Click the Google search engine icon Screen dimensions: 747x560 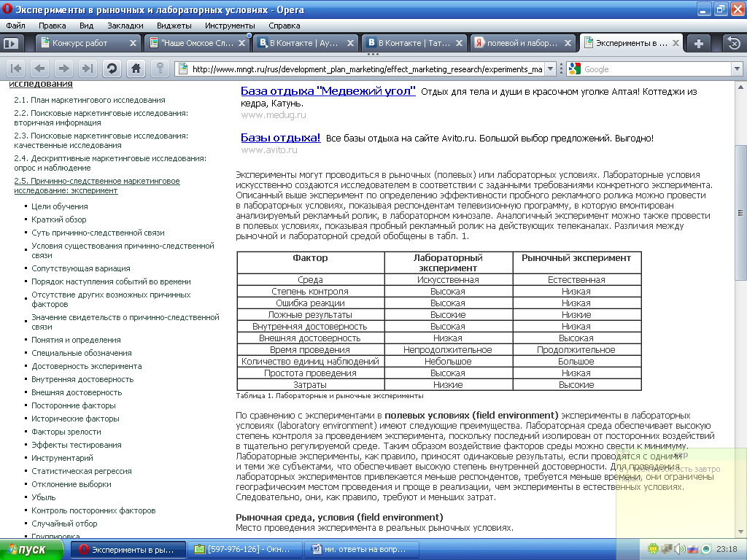(575, 69)
